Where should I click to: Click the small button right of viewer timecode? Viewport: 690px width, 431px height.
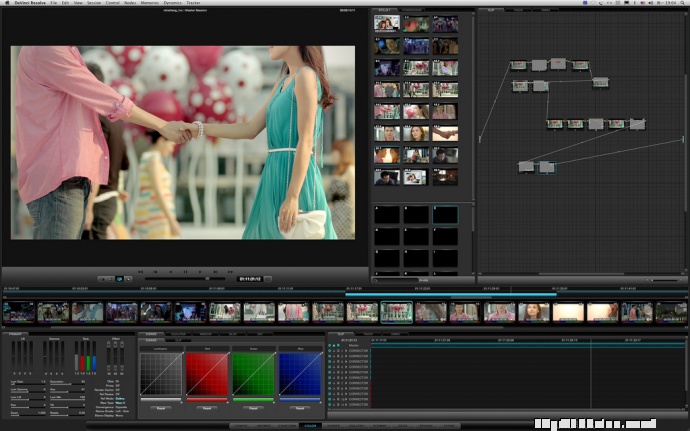tap(268, 279)
